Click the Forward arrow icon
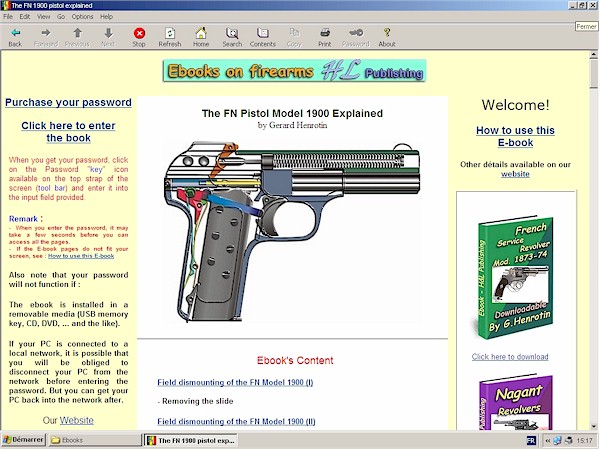Screen dimensions: 600x450 [46, 33]
